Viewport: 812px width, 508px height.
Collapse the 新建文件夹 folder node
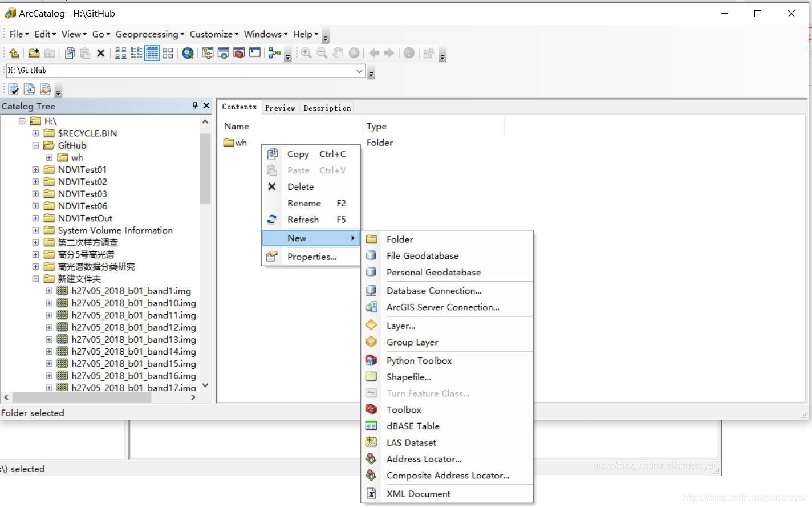click(x=35, y=279)
